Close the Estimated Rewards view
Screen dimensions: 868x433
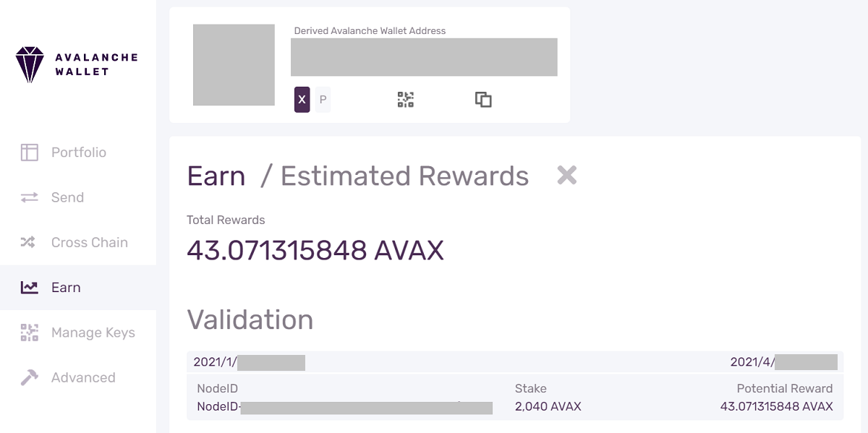(x=567, y=174)
